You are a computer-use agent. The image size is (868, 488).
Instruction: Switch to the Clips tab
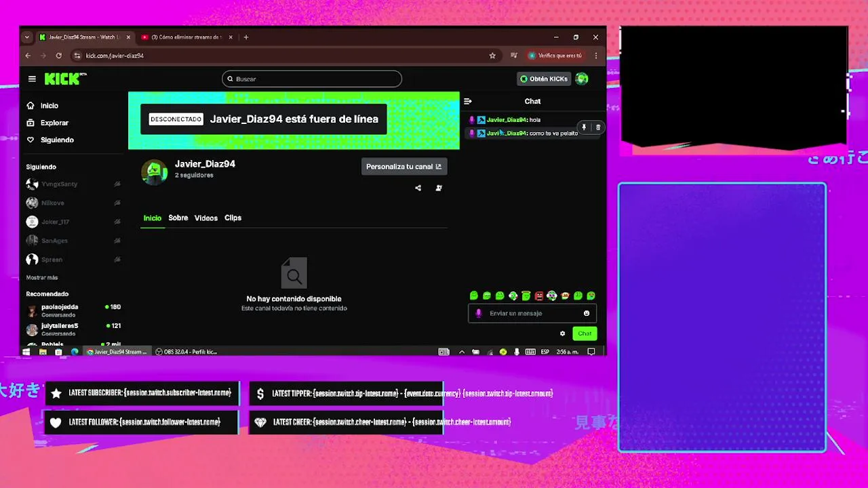[x=233, y=218]
